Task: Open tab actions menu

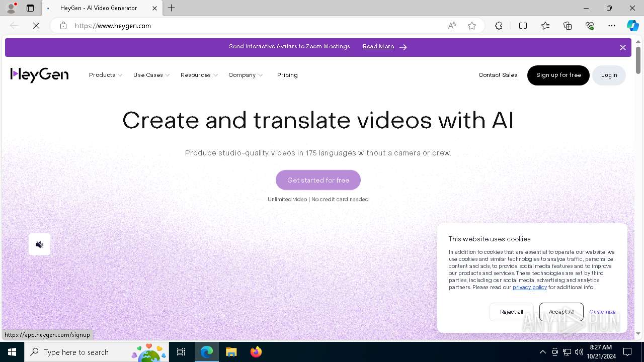Action: (x=30, y=8)
